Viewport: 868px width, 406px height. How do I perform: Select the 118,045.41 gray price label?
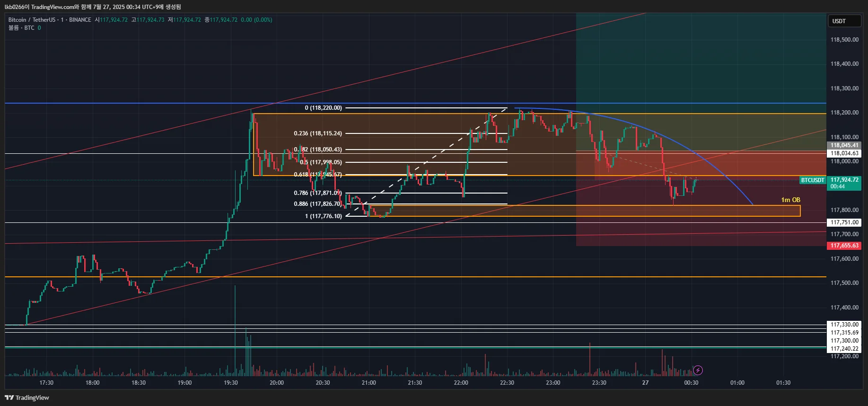pyautogui.click(x=844, y=145)
